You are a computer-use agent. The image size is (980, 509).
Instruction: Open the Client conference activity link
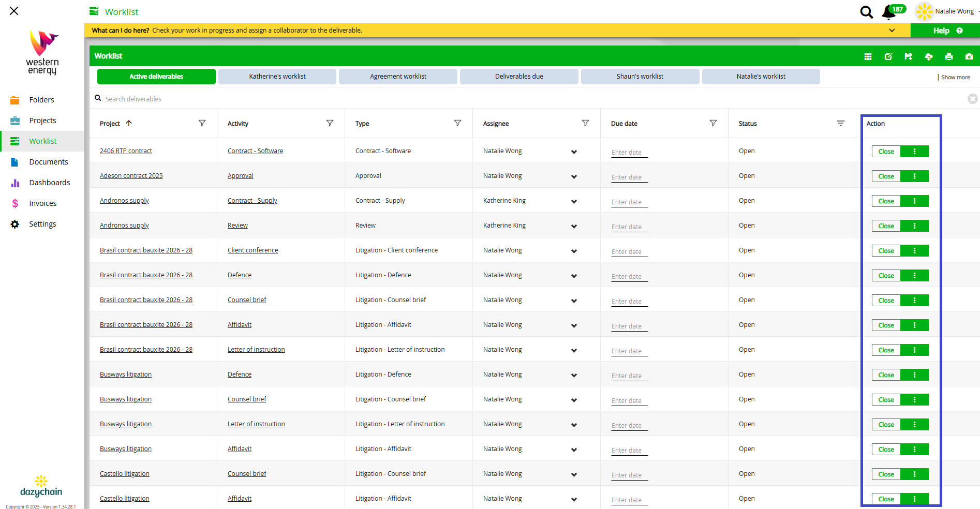click(x=253, y=250)
